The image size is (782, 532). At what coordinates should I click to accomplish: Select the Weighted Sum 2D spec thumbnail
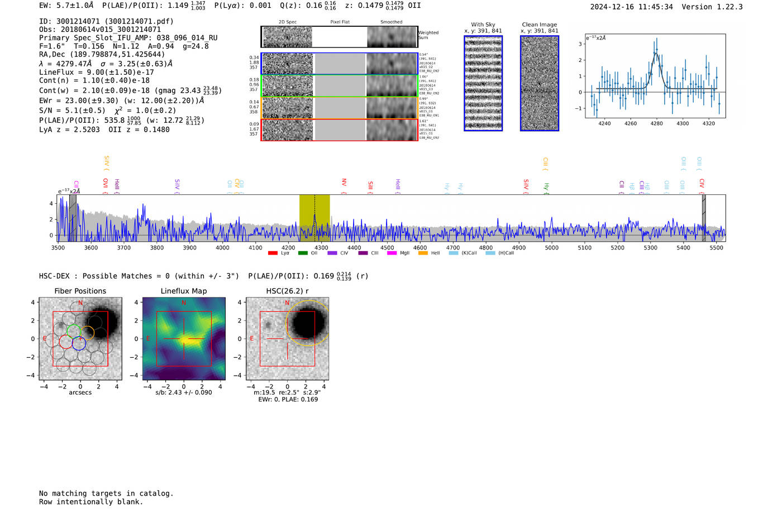pyautogui.click(x=288, y=37)
